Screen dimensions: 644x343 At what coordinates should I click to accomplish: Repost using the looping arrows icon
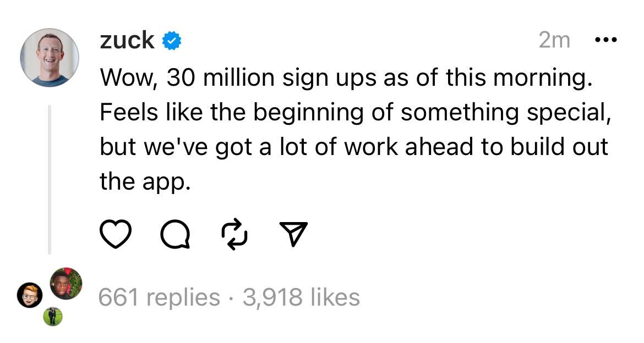coord(234,234)
